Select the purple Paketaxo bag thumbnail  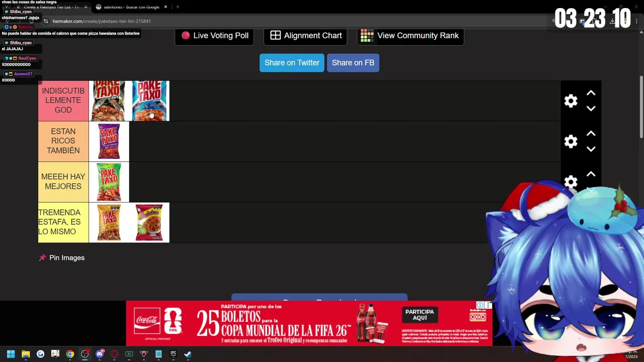click(x=109, y=142)
